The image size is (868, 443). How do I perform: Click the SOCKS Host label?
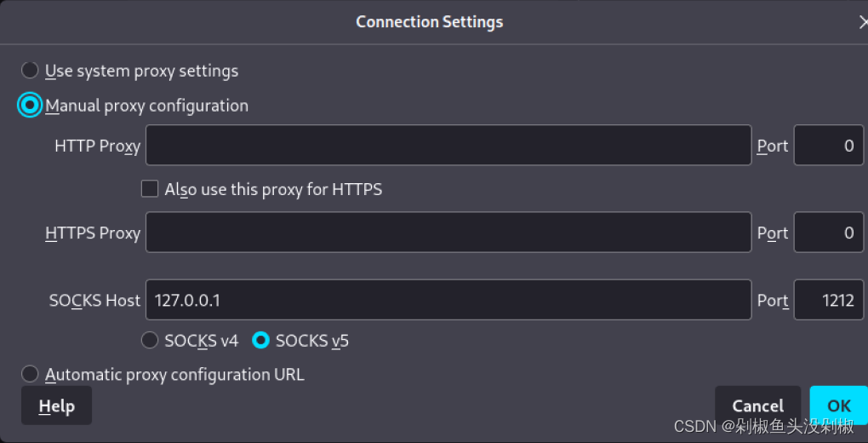94,300
